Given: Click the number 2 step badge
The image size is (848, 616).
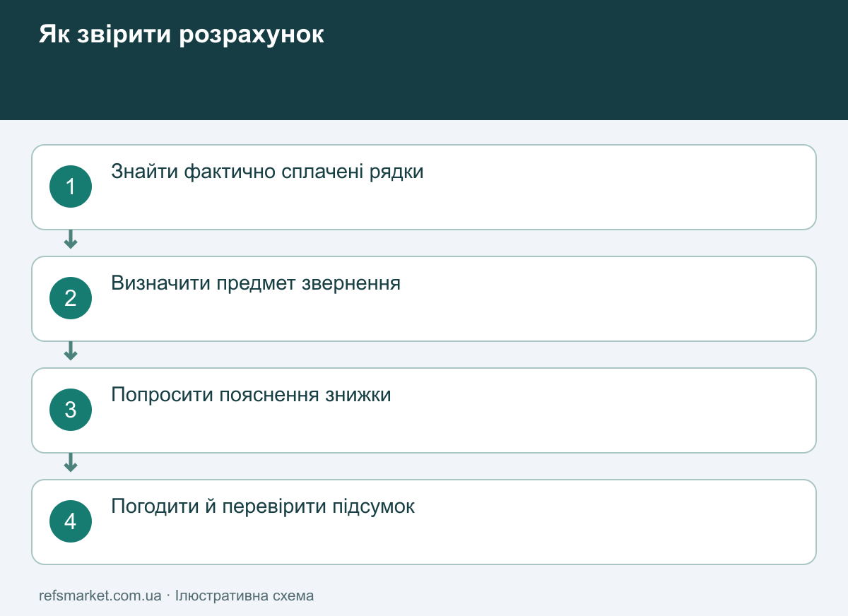Looking at the screenshot, I should click(71, 298).
